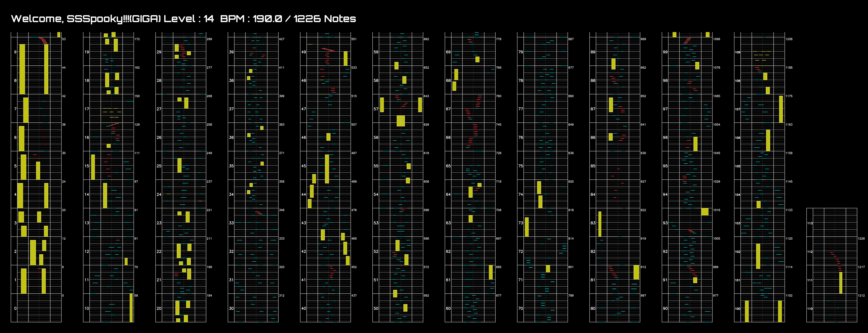Click the yellow hold note in measure 83
This screenshot has width=868, height=333.
click(x=600, y=224)
